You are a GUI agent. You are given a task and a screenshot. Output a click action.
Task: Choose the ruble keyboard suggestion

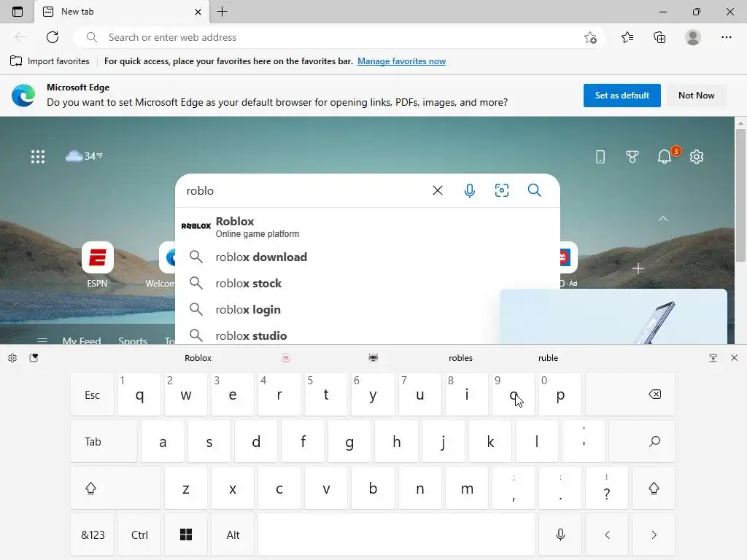click(548, 358)
